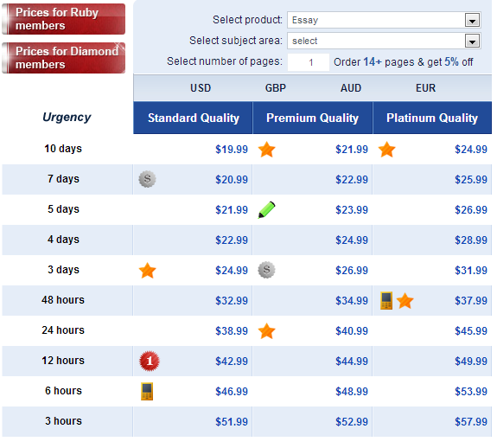Click the star icon in 3 days Standard cell

pyautogui.click(x=148, y=271)
